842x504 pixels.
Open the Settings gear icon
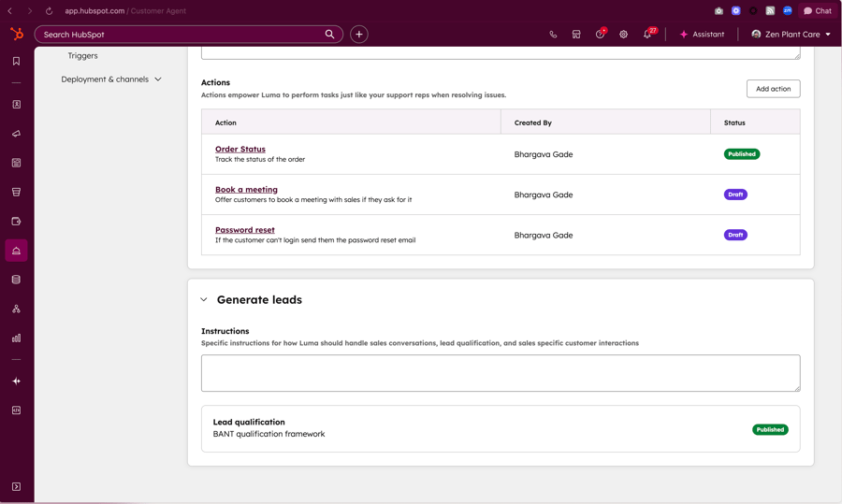pyautogui.click(x=623, y=35)
